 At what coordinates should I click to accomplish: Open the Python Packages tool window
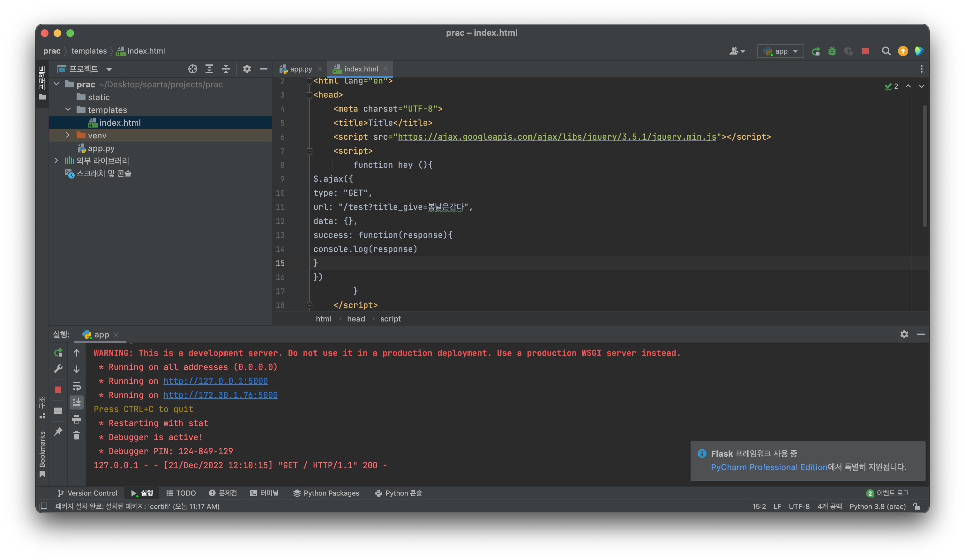(x=326, y=493)
